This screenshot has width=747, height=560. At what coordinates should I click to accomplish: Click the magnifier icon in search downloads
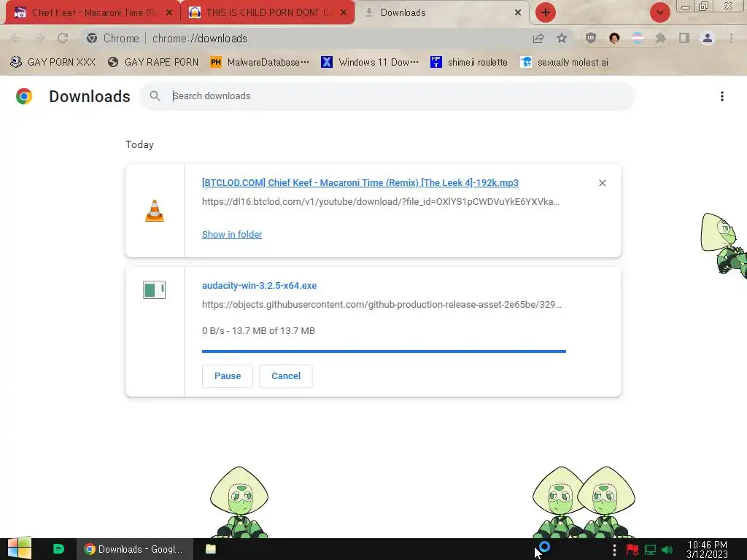[x=155, y=96]
